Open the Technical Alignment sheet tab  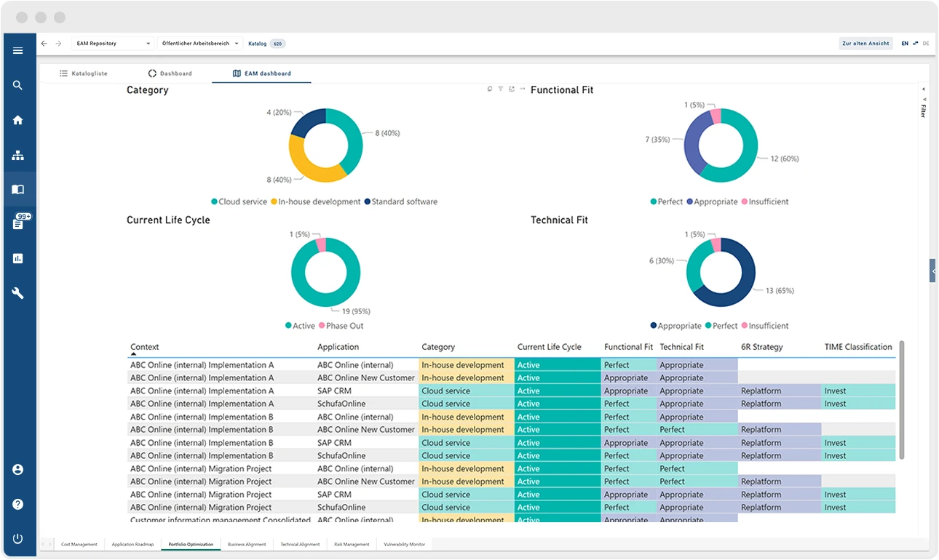coord(300,544)
